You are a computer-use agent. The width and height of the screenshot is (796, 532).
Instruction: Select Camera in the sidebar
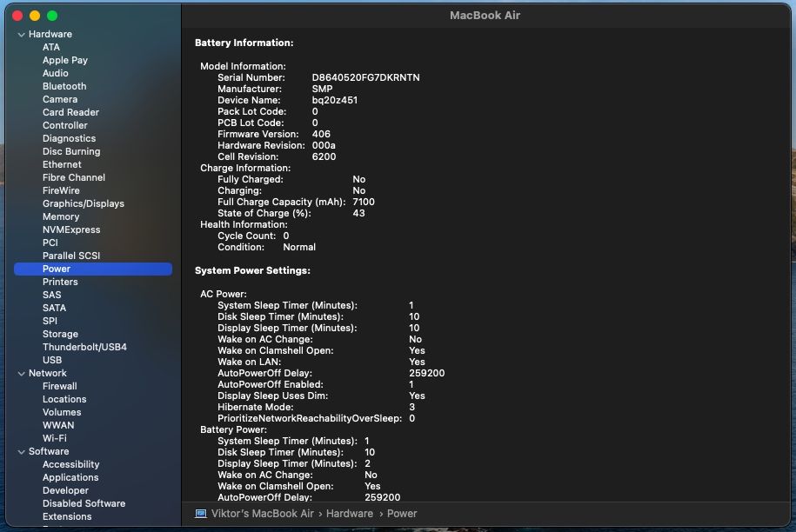coord(60,99)
